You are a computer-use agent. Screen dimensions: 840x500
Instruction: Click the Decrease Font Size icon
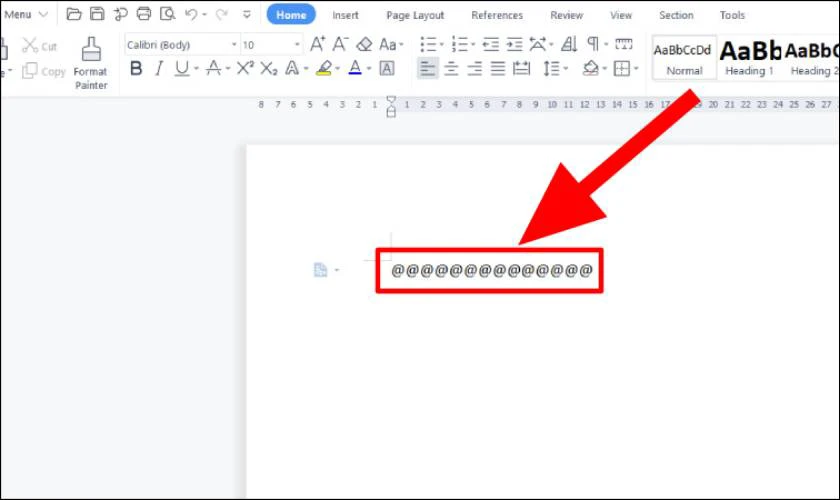(x=340, y=44)
